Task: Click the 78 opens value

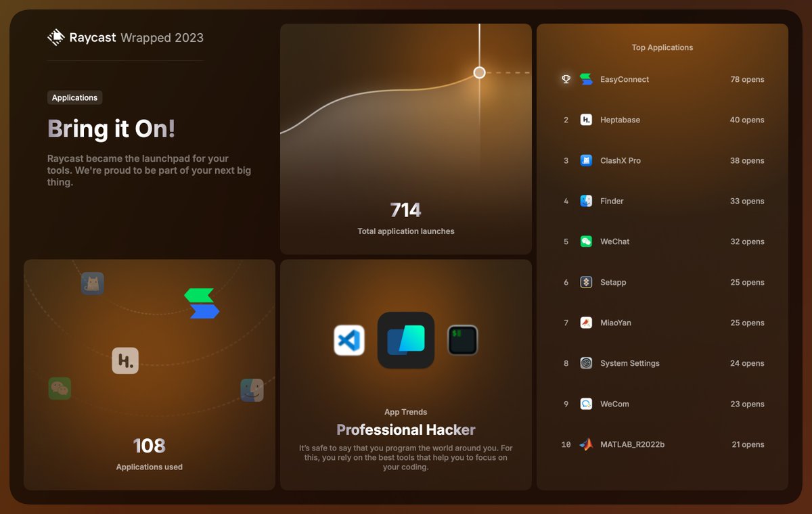Action: tap(747, 79)
